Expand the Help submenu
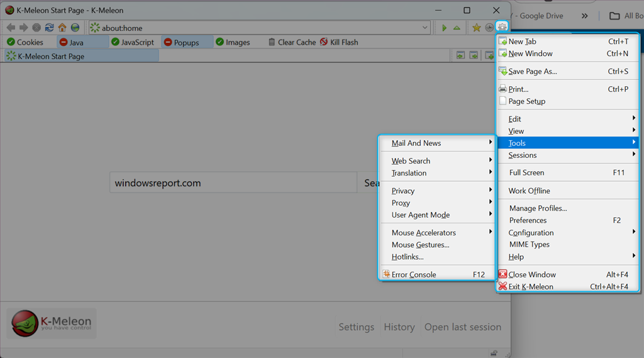The image size is (644, 358). coord(569,257)
